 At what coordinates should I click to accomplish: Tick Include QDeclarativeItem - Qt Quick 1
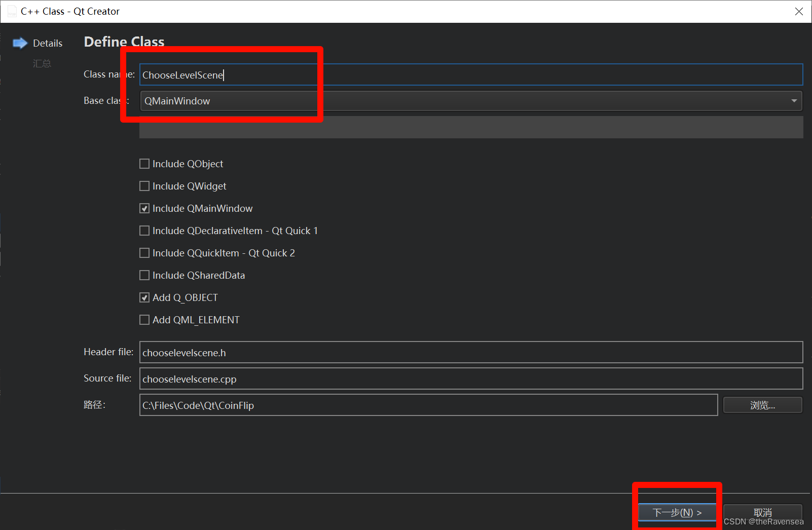[144, 231]
